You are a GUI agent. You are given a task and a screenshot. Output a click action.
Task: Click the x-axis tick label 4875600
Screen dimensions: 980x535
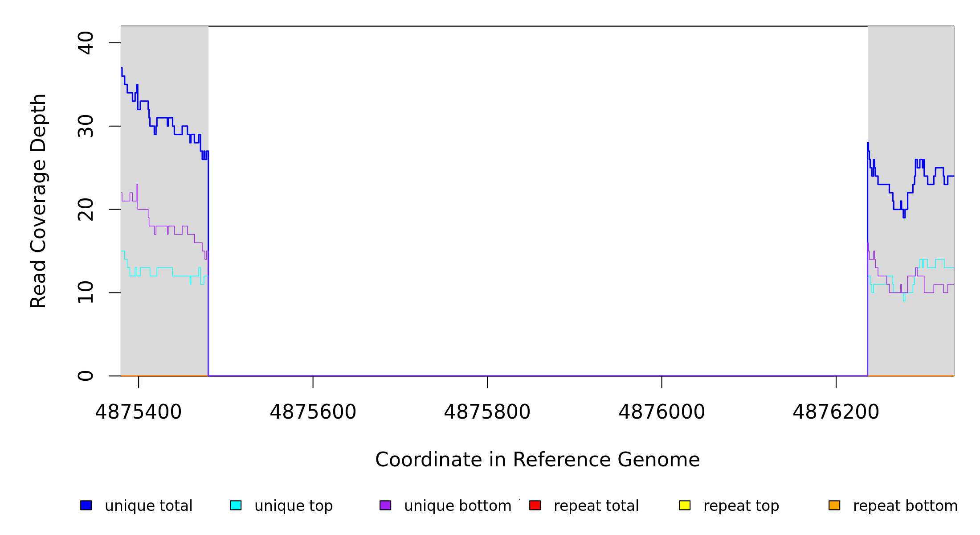tap(313, 412)
